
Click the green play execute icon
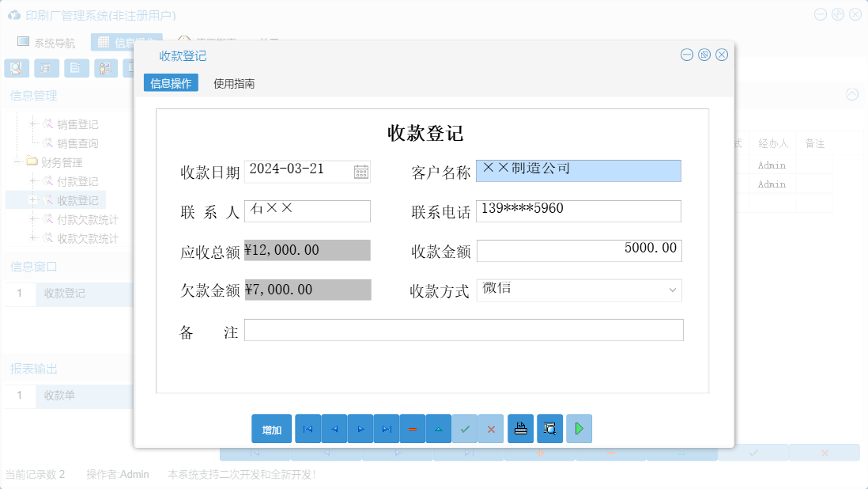579,428
